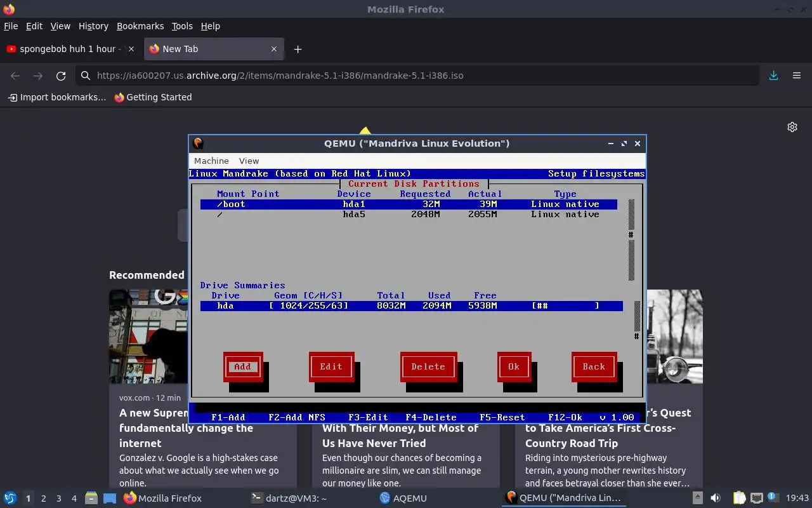Image resolution: width=812 pixels, height=508 pixels.
Task: Close the New Tab tab
Action: (x=274, y=49)
